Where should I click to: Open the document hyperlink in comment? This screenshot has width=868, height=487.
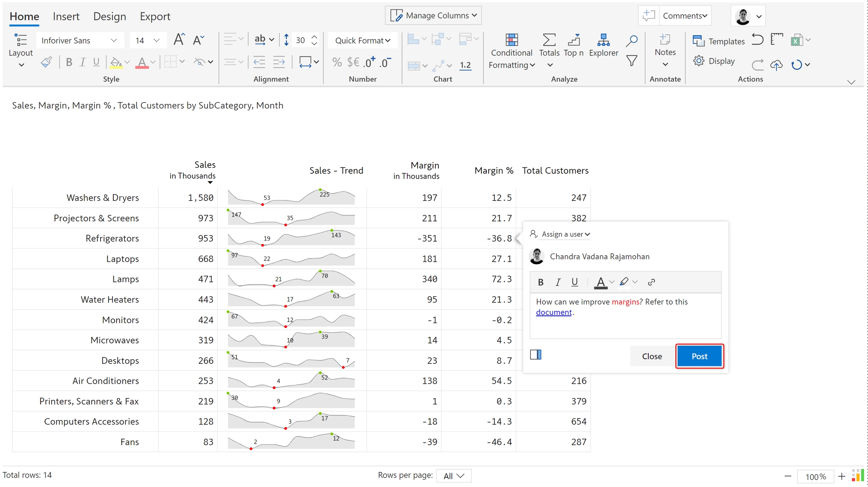[553, 312]
